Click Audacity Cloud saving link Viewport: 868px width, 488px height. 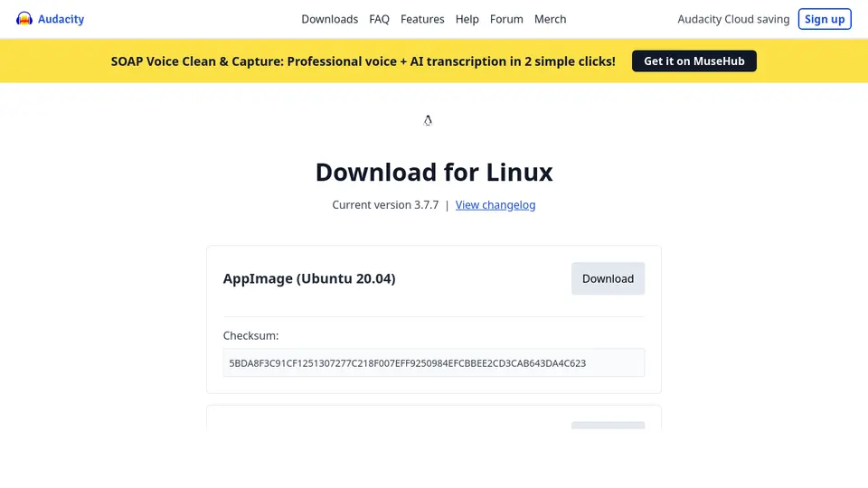click(733, 19)
